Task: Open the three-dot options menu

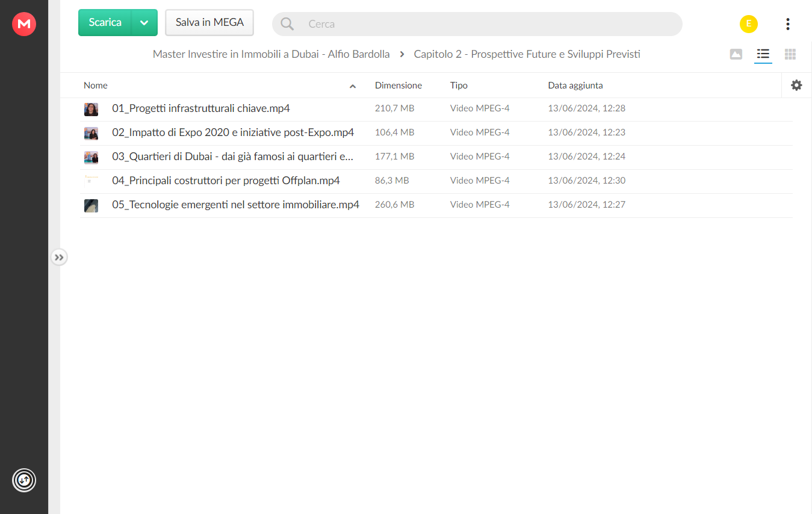Action: click(x=787, y=24)
